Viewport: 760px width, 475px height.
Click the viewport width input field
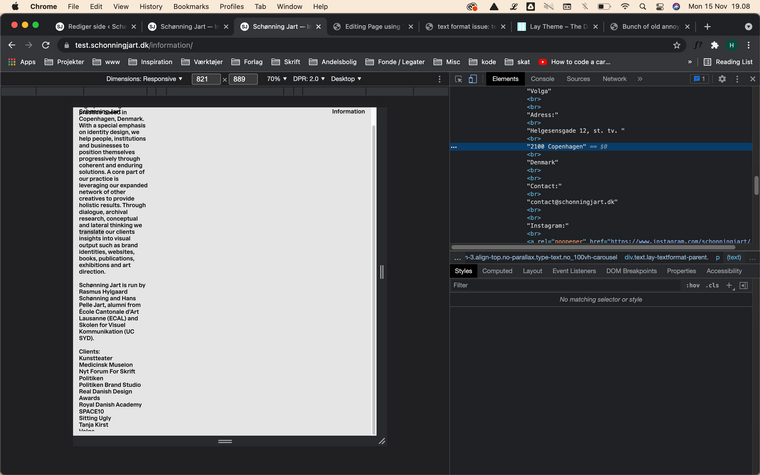pos(206,79)
